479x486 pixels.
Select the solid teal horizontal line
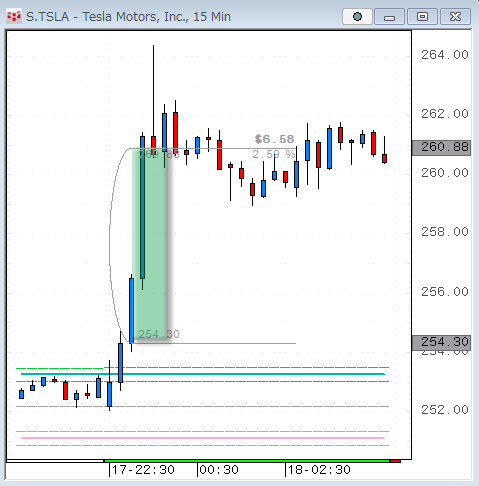(x=203, y=374)
